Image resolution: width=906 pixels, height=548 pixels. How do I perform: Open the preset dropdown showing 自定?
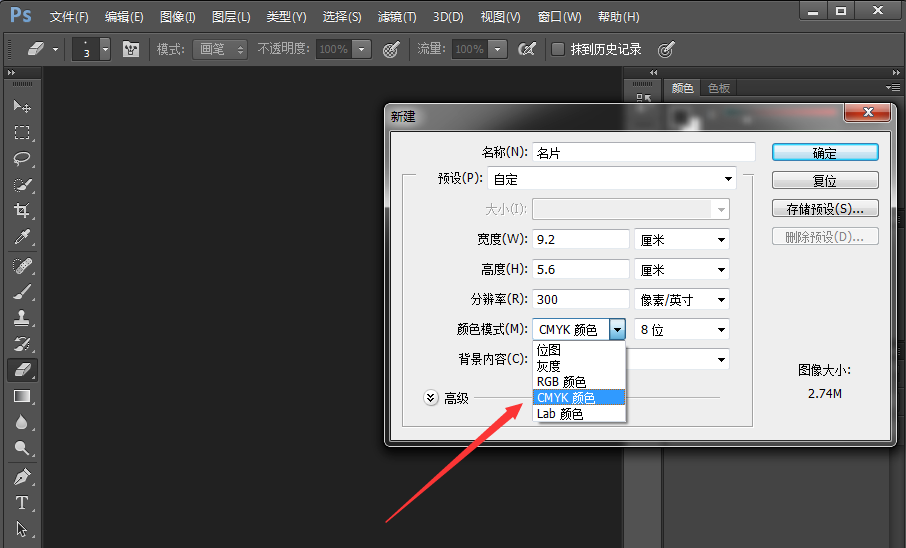coord(612,179)
